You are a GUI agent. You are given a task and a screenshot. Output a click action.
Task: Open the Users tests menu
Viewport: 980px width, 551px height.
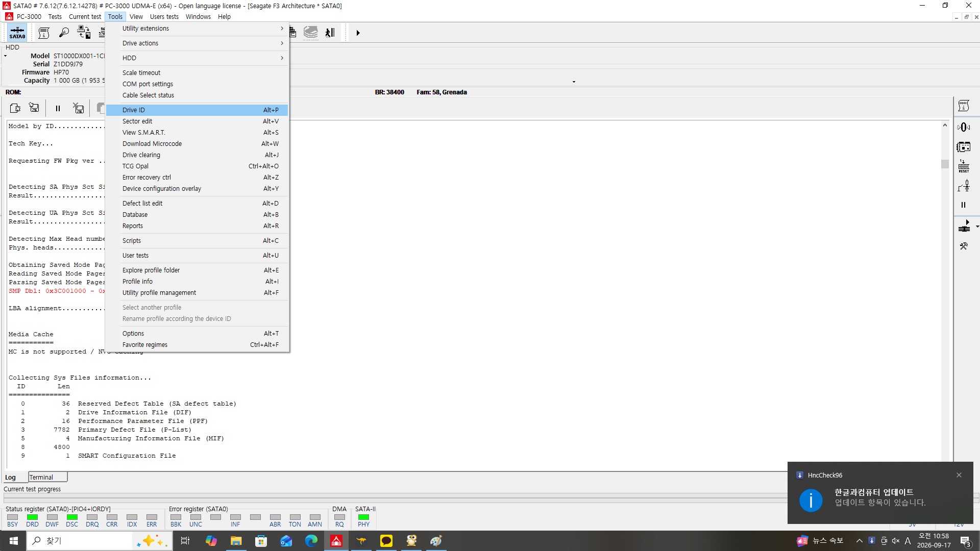[164, 16]
